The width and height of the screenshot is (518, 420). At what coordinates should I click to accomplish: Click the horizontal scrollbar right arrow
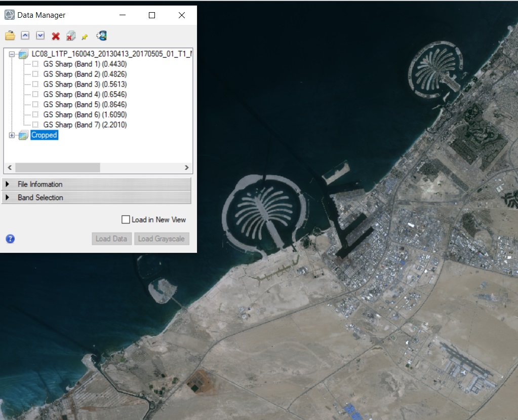(x=186, y=168)
